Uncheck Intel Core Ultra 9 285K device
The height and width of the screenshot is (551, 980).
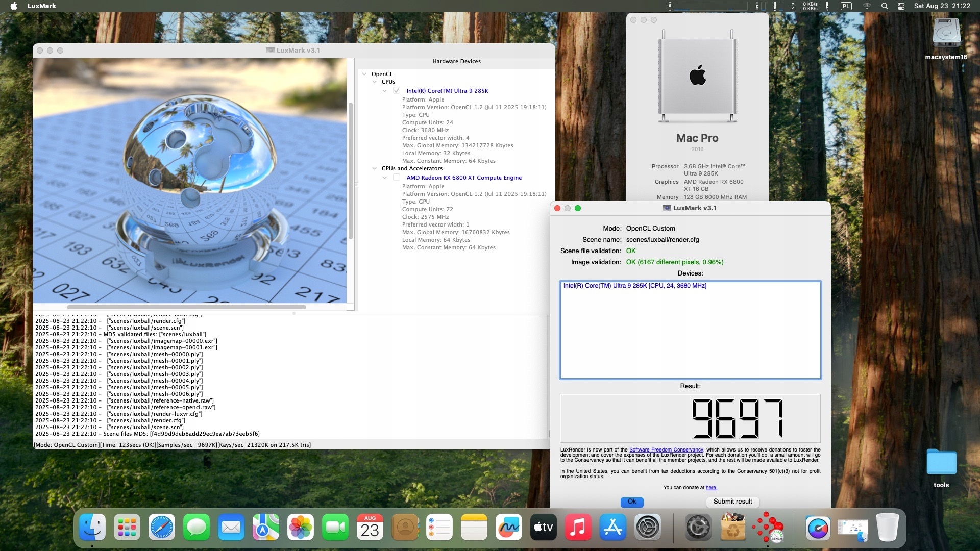point(397,91)
